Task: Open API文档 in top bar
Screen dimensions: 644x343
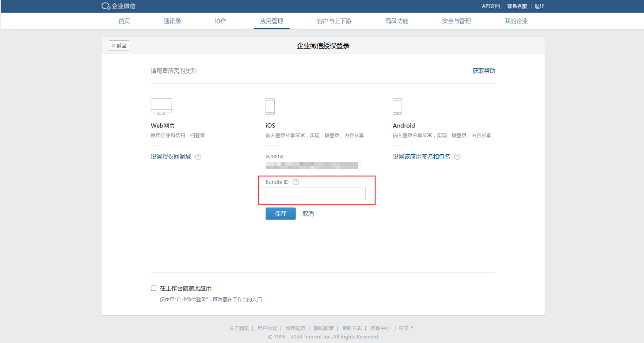Action: (490, 6)
